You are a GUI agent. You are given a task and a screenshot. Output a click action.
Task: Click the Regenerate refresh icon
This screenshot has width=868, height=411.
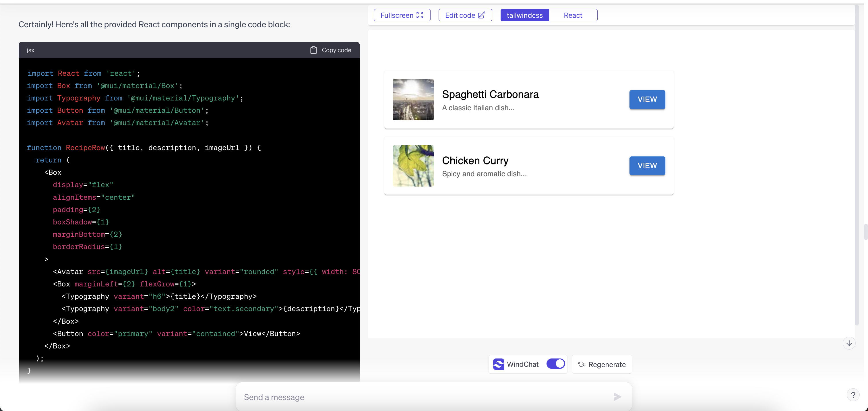point(581,364)
